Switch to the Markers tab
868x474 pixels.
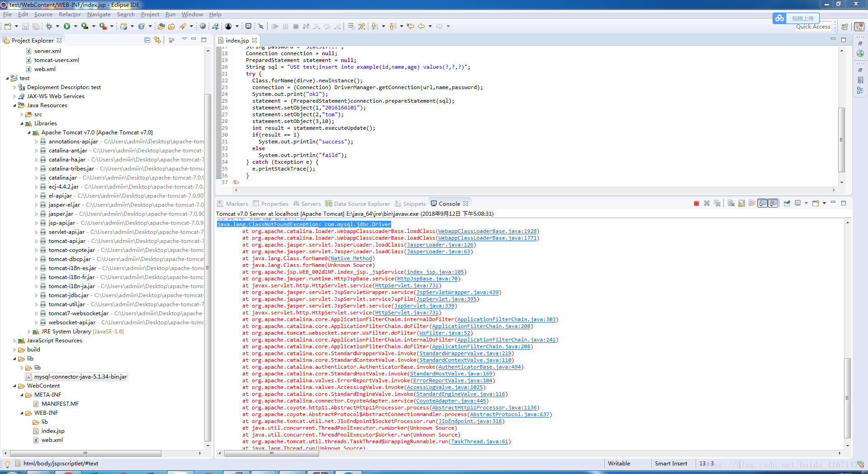click(232, 204)
